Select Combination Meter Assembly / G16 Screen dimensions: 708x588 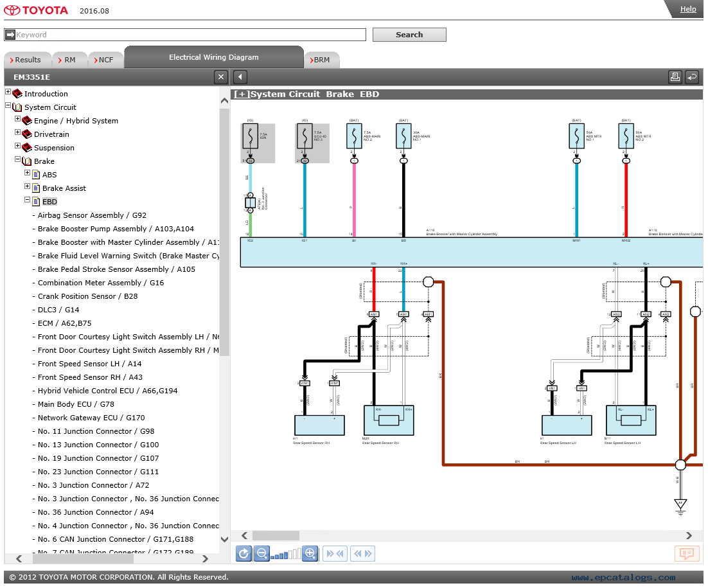click(x=101, y=283)
